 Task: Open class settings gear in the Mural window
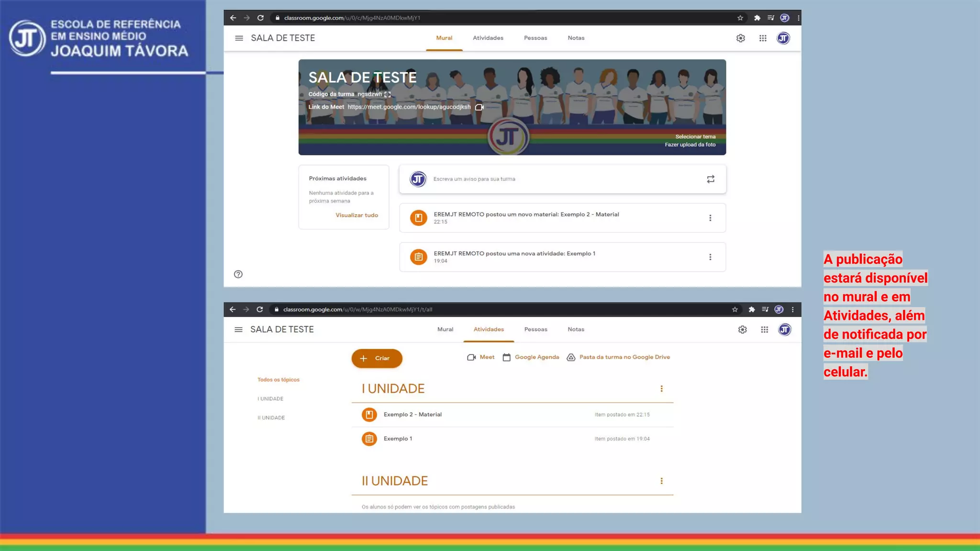coord(741,38)
